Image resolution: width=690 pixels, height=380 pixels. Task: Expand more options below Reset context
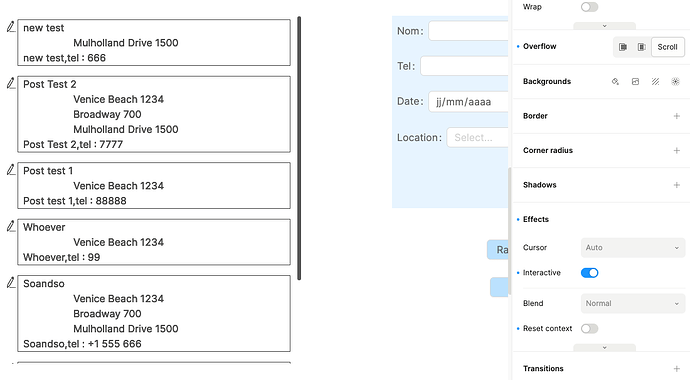pos(604,347)
